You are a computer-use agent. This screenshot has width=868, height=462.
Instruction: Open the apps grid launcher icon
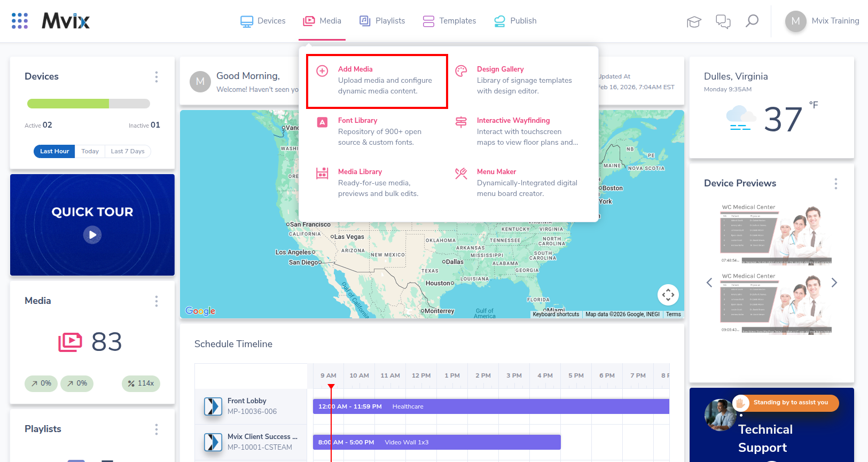point(20,21)
